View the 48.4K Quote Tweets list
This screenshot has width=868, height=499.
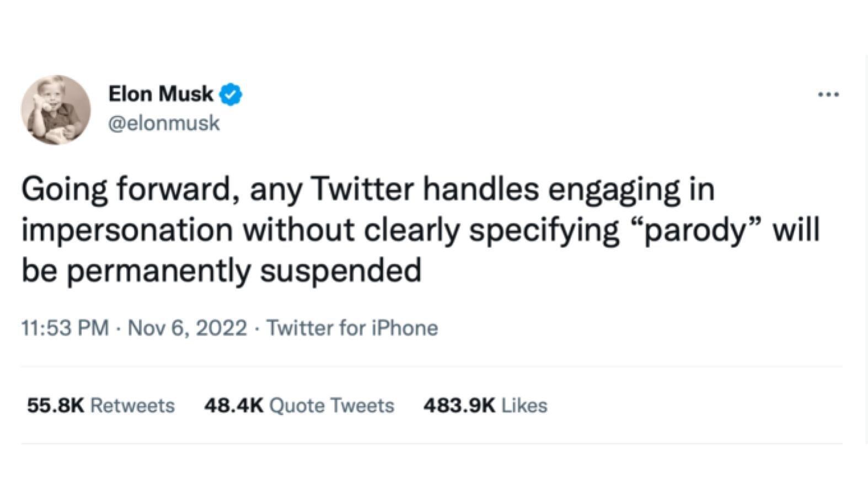[299, 406]
